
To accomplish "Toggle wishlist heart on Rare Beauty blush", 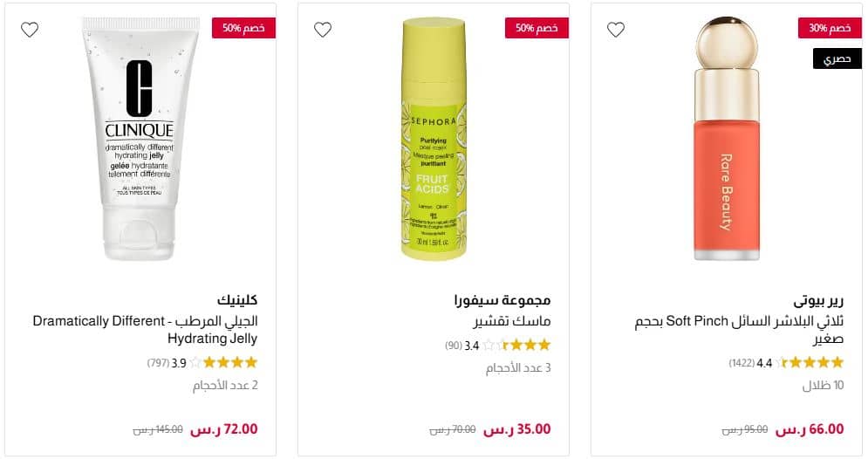I will pyautogui.click(x=616, y=30).
